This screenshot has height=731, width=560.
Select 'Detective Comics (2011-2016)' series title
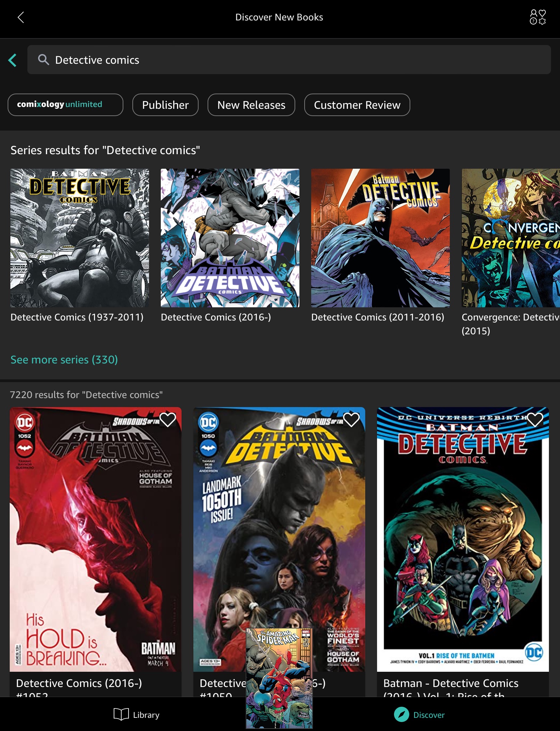[x=378, y=317]
